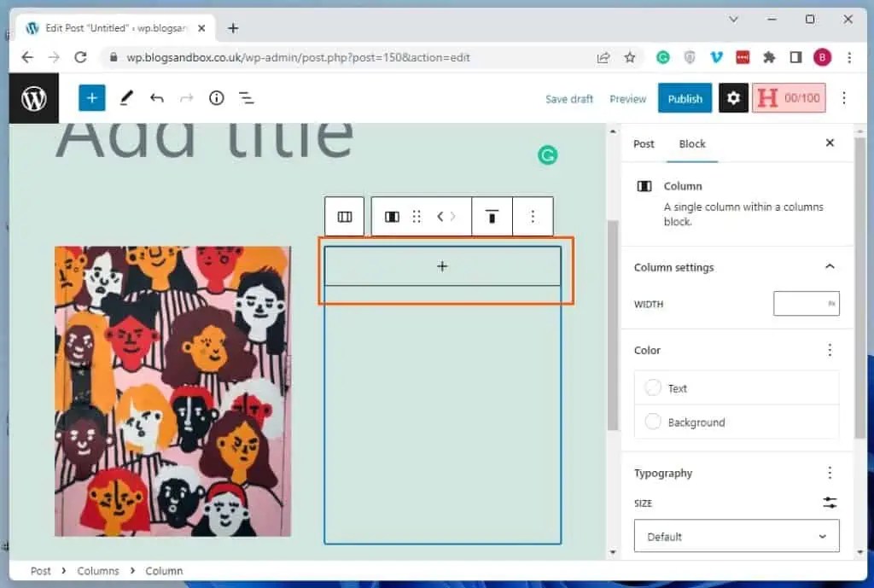This screenshot has height=588, width=874.
Task: Select the Background color radio option
Action: 654,422
